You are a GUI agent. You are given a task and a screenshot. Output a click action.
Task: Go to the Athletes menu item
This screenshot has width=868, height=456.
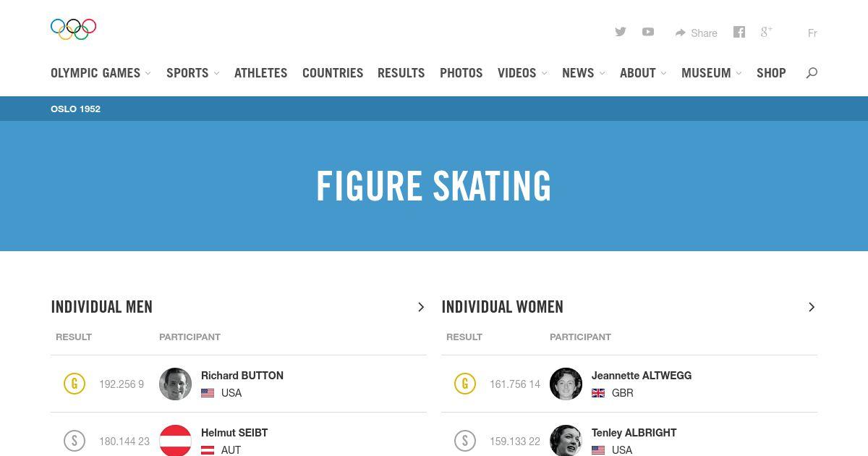(260, 73)
